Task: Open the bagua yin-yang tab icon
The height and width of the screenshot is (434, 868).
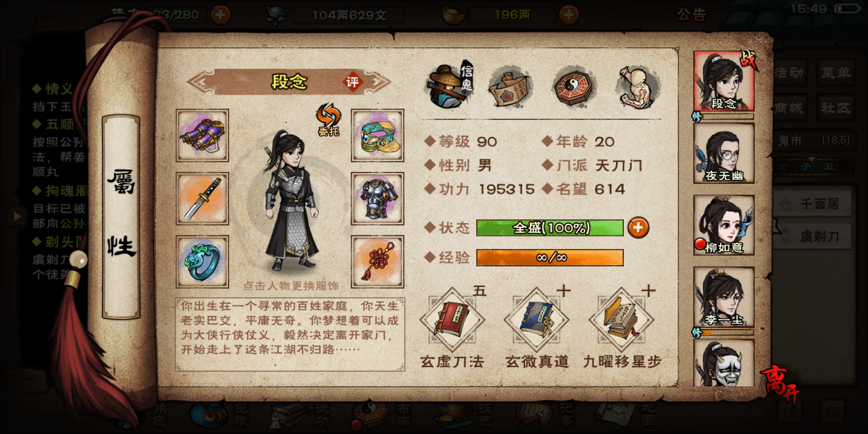Action: tap(574, 87)
